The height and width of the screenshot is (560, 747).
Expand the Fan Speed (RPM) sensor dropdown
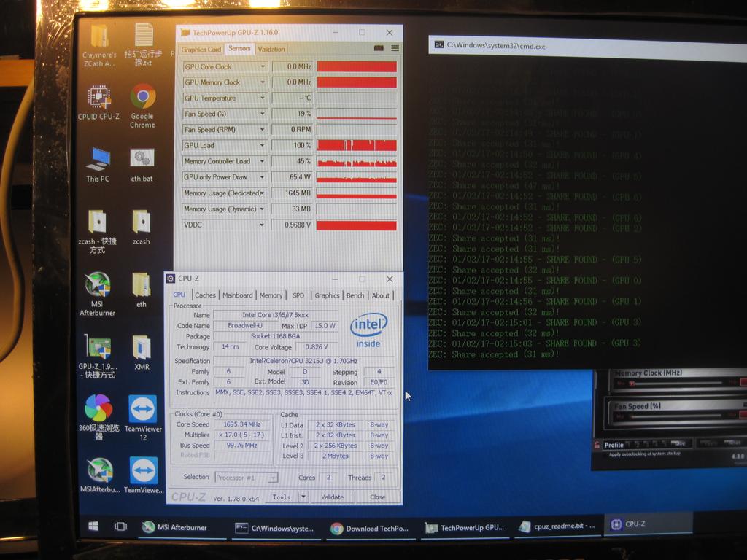point(263,130)
